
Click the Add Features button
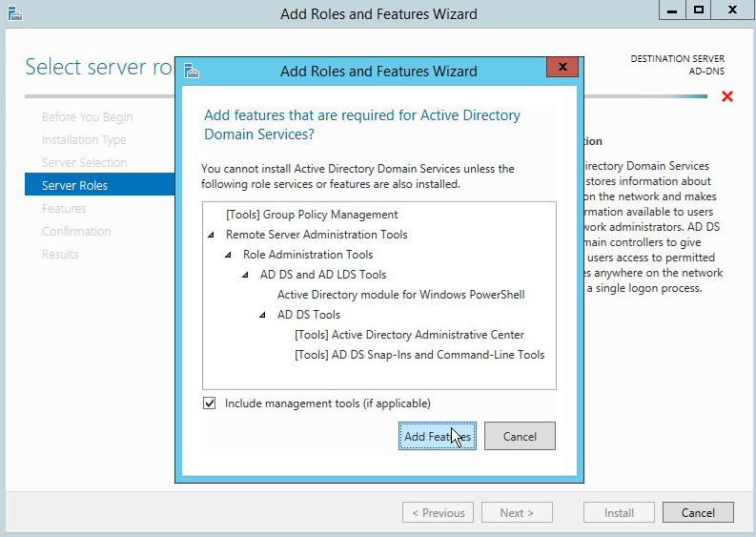438,436
